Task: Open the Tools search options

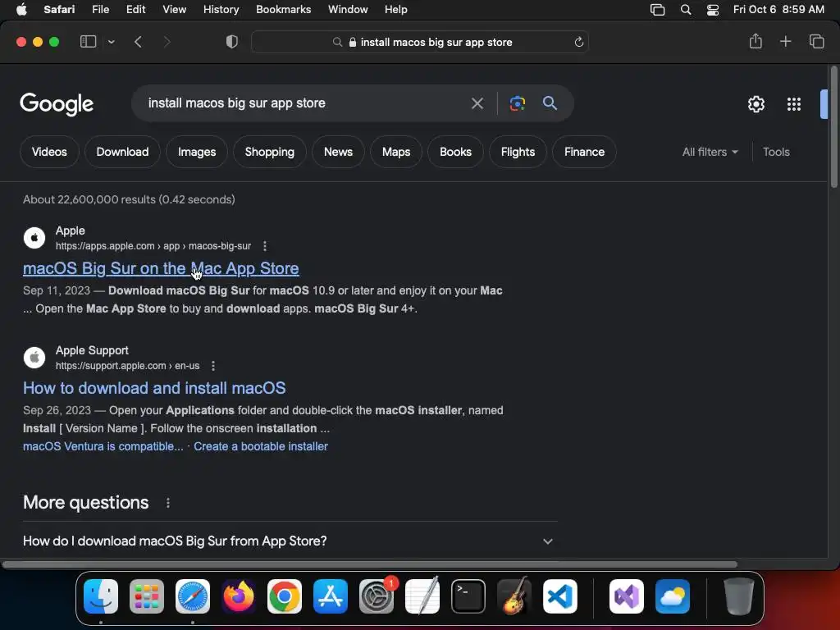Action: [776, 152]
